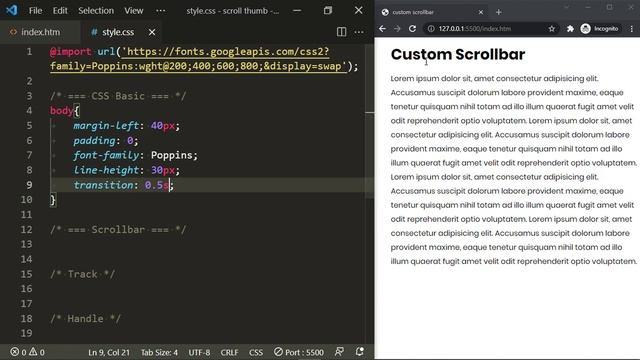Open notifications bell in status bar
Viewport: 640px width, 360px height.
[x=360, y=351]
